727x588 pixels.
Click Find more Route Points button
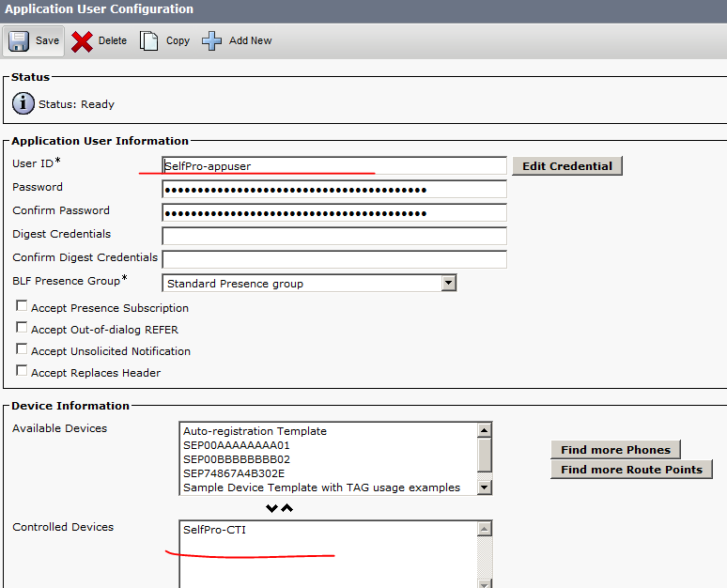[631, 470]
